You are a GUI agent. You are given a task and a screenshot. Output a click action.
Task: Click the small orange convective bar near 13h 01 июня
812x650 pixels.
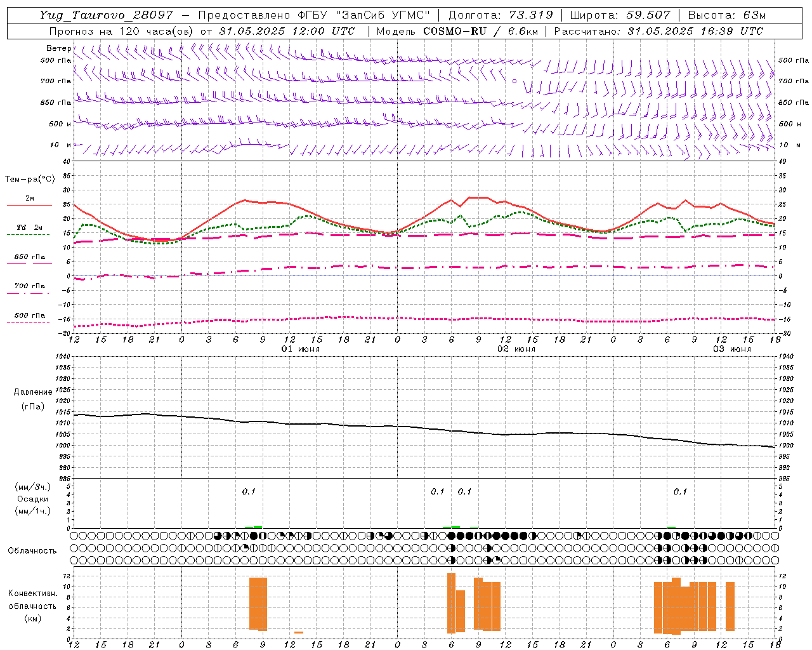click(x=299, y=632)
